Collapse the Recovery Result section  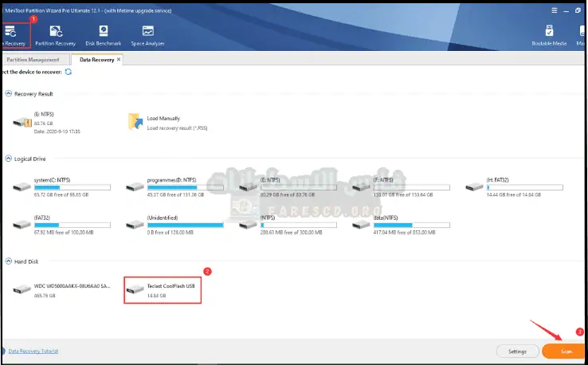(x=9, y=93)
